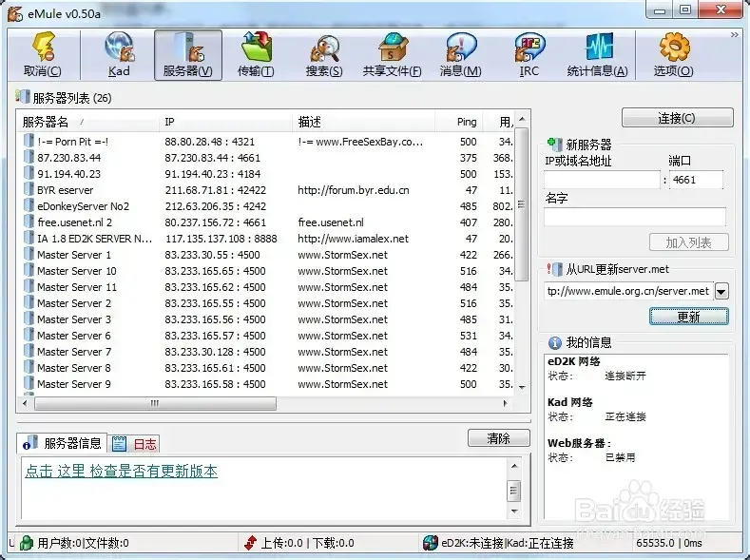750x560 pixels.
Task: Click the server icon for BYR eserver
Action: [29, 189]
